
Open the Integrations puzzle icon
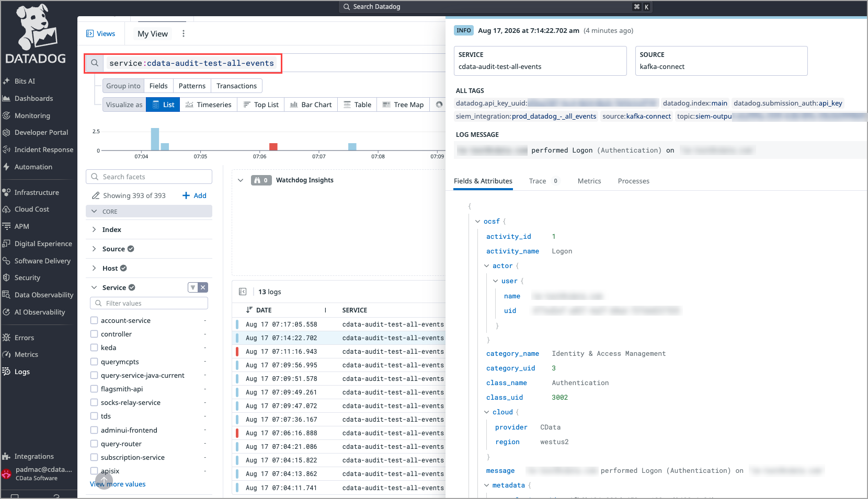6,456
